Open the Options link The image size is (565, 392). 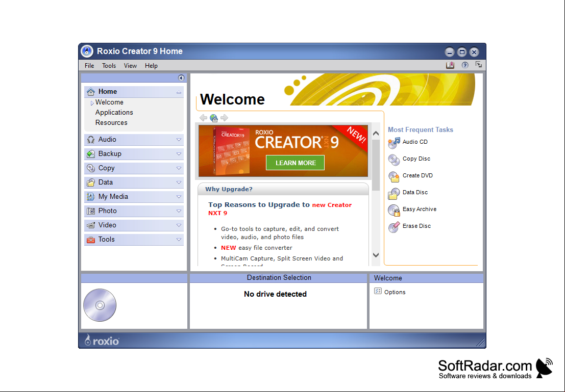click(395, 292)
